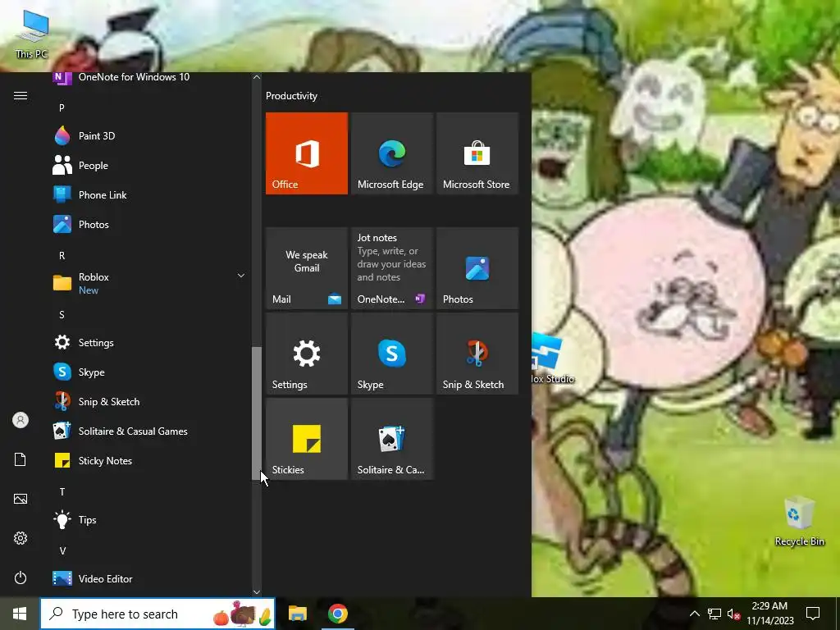This screenshot has width=840, height=630.
Task: Click the Power button
Action: coord(21,577)
